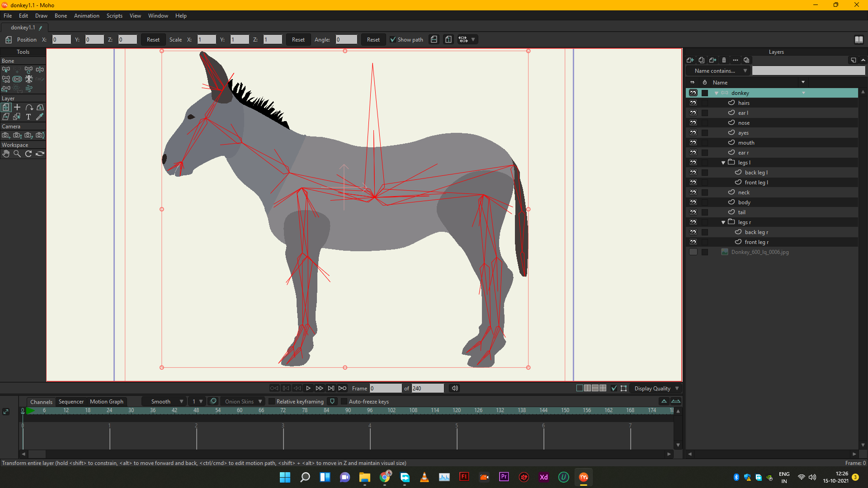The image size is (868, 488).
Task: Enable Relative keyframing checkbox
Action: 272,402
